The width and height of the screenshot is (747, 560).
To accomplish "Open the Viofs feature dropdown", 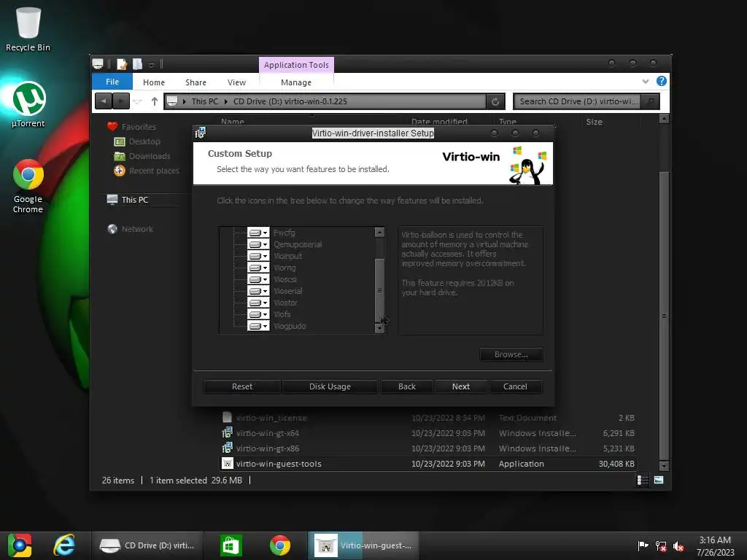I will pyautogui.click(x=258, y=314).
